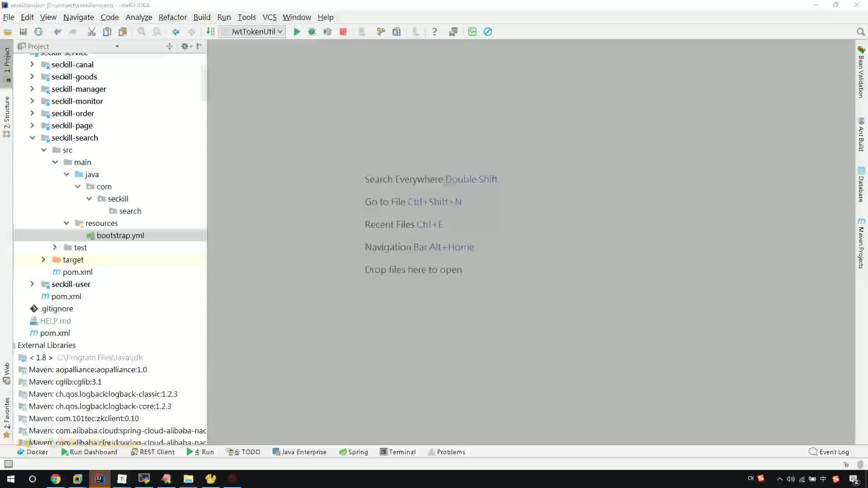
Task: Click the Debug tool icon
Action: 312,32
